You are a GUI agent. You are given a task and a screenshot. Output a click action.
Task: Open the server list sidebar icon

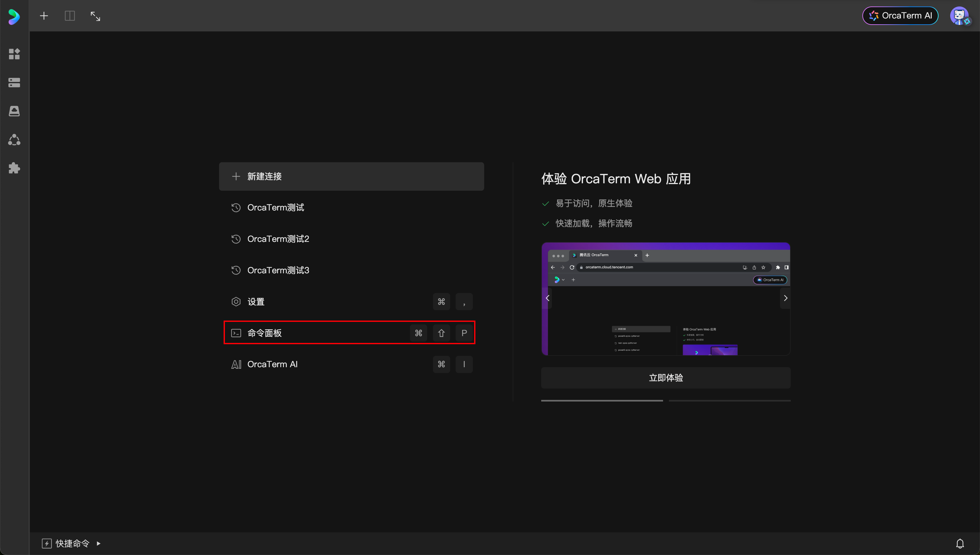[14, 82]
